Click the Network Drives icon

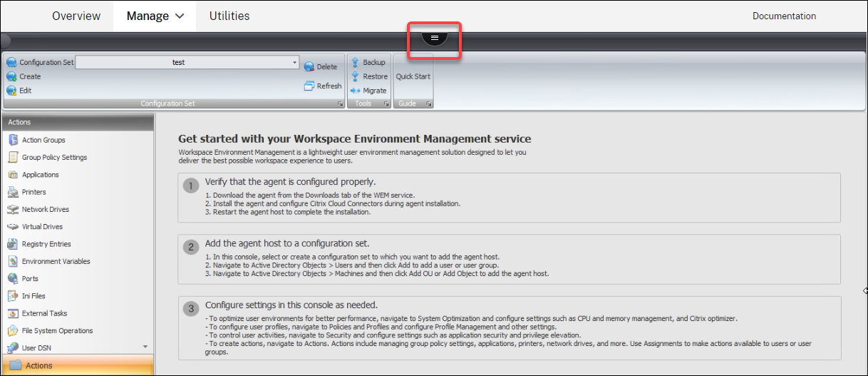coord(13,209)
